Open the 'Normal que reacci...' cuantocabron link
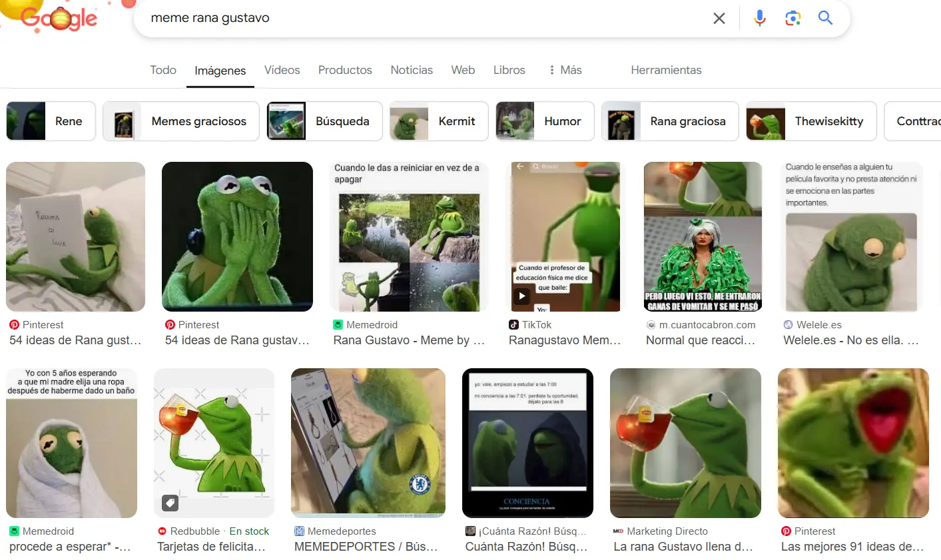Viewport: 941px width, 560px height. pyautogui.click(x=701, y=340)
